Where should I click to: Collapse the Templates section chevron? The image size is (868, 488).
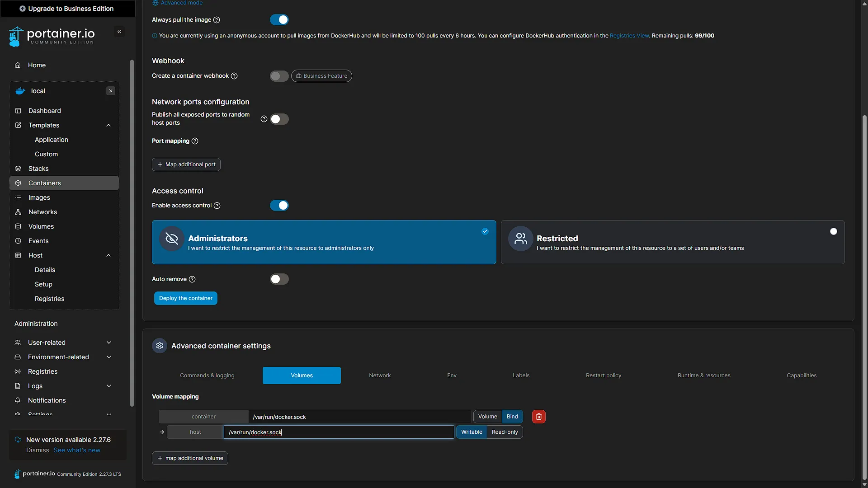click(x=108, y=125)
